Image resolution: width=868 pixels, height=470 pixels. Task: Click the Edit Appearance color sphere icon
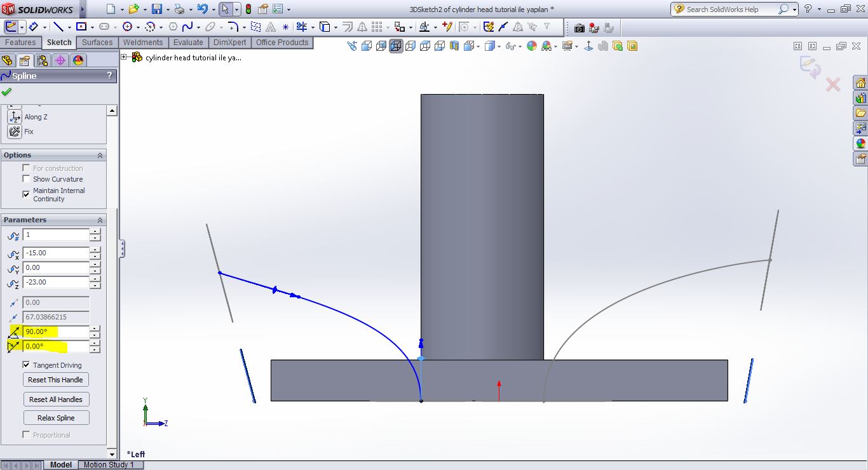(x=531, y=46)
